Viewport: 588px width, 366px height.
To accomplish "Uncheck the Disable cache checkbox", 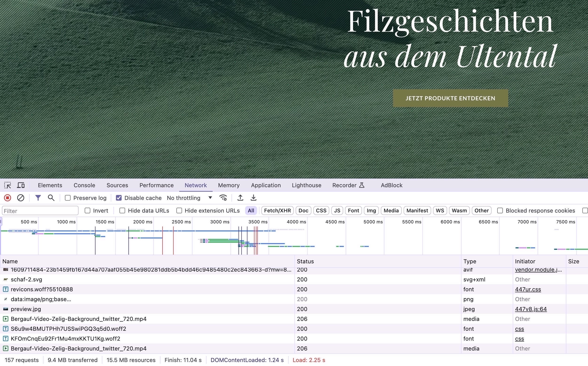I will click(119, 198).
